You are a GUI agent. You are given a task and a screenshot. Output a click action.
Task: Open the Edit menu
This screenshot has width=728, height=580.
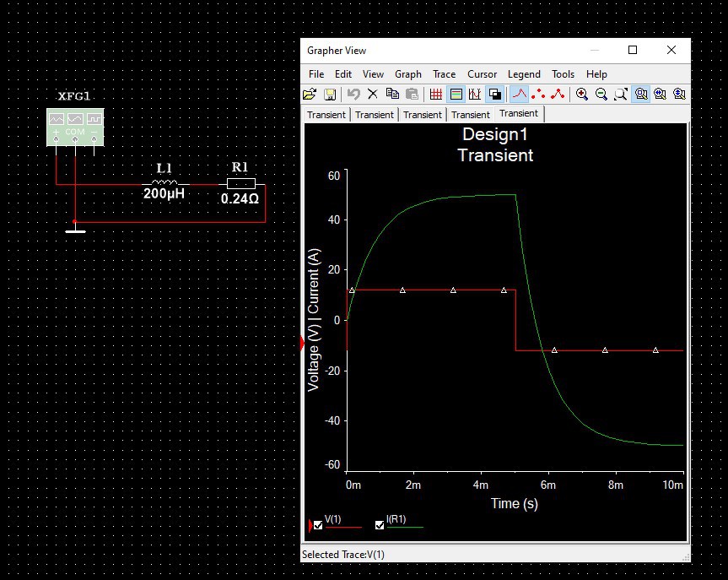coord(343,74)
